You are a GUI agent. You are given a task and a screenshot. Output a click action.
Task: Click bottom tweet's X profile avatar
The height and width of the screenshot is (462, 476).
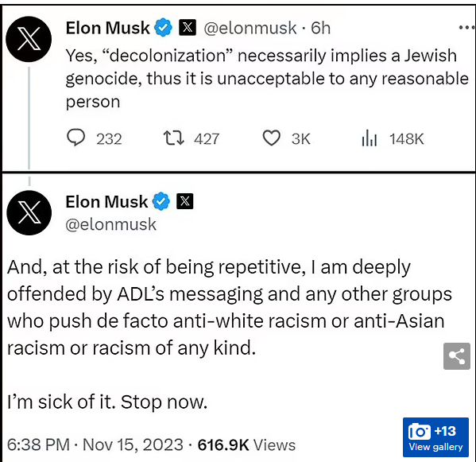pos(29,213)
